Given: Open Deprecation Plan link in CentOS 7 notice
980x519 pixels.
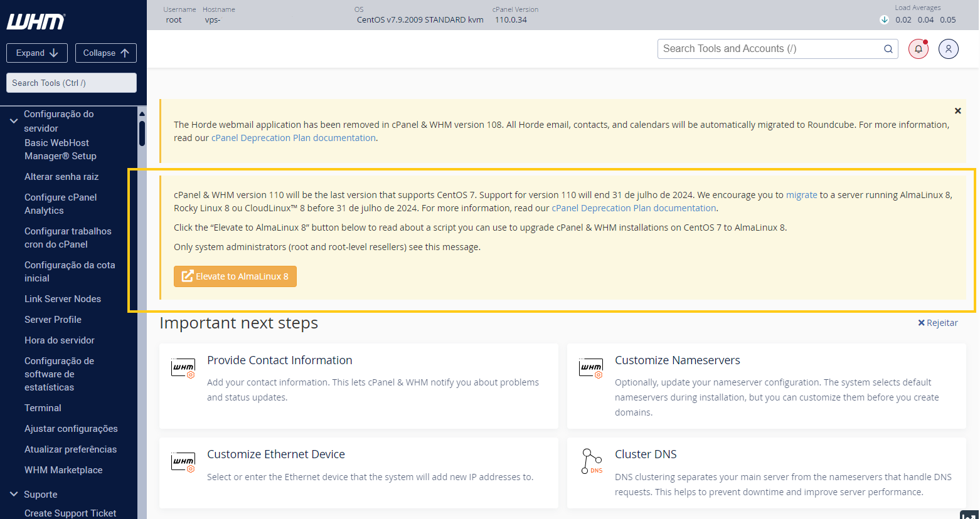Looking at the screenshot, I should 634,208.
